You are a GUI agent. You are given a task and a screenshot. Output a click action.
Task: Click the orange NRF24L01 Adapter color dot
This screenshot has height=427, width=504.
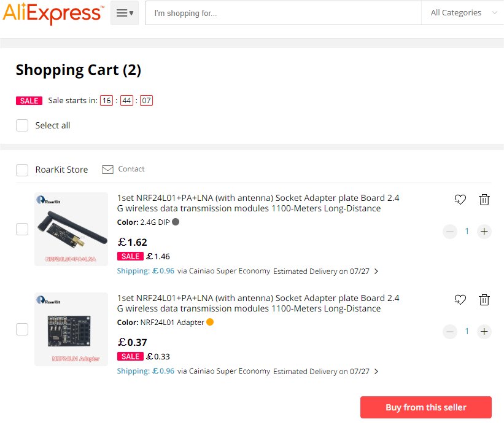(210, 322)
